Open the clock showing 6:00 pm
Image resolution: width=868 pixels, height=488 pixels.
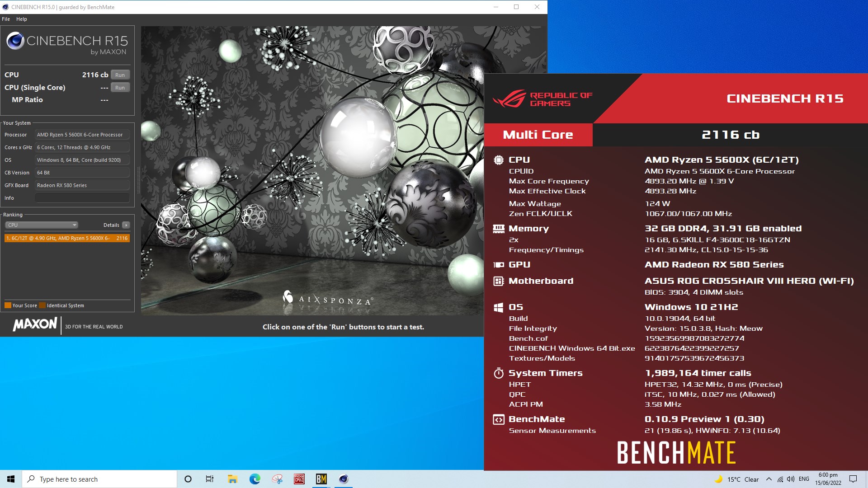828,479
